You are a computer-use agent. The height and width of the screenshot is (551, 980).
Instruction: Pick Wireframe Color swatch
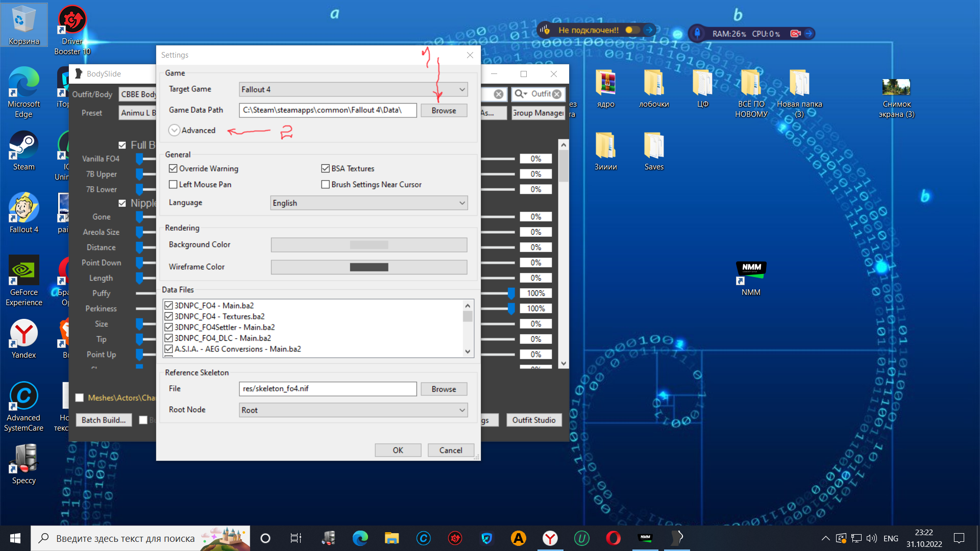click(369, 267)
